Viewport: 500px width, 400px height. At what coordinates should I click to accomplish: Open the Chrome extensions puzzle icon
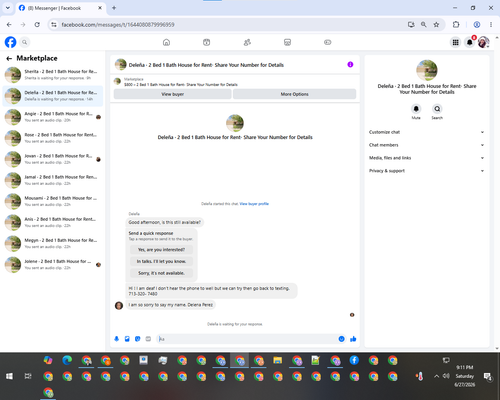pos(456,25)
